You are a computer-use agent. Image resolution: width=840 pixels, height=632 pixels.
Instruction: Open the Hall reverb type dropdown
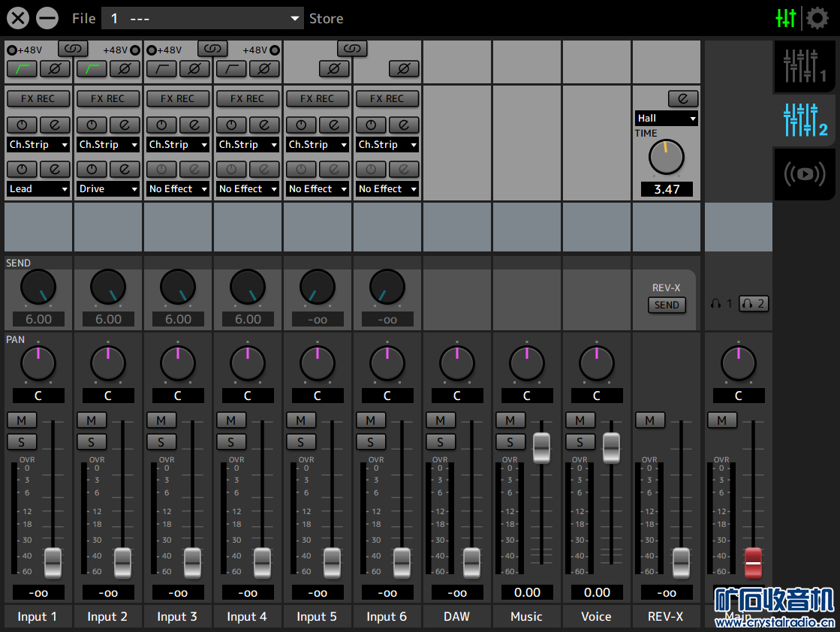tap(667, 119)
